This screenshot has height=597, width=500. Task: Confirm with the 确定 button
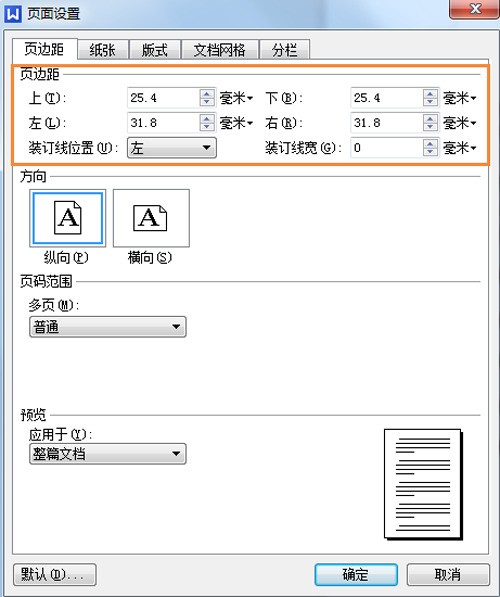pos(356,575)
